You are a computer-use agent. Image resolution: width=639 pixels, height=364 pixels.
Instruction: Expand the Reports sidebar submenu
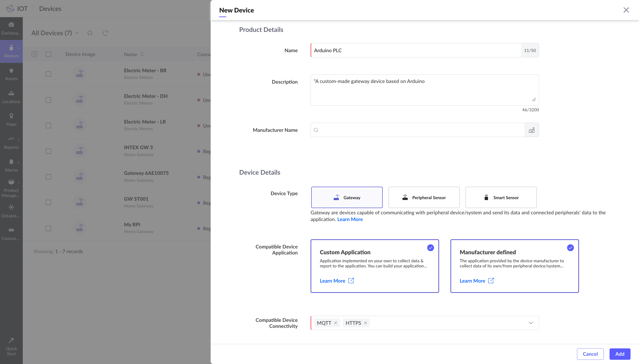19,139
